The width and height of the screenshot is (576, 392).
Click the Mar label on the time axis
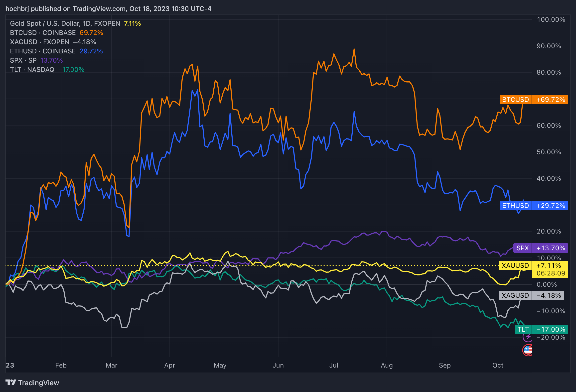pos(111,365)
